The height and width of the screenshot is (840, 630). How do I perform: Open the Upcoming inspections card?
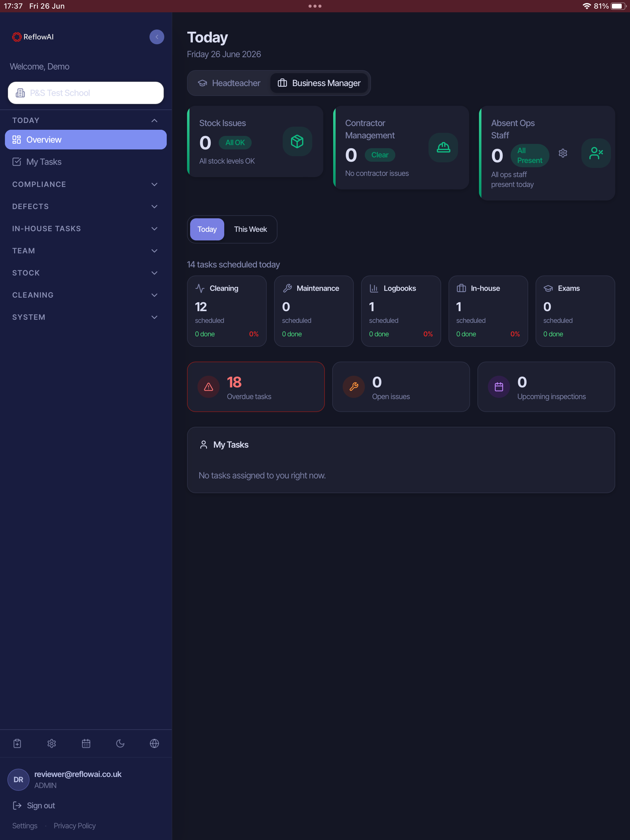pos(546,386)
